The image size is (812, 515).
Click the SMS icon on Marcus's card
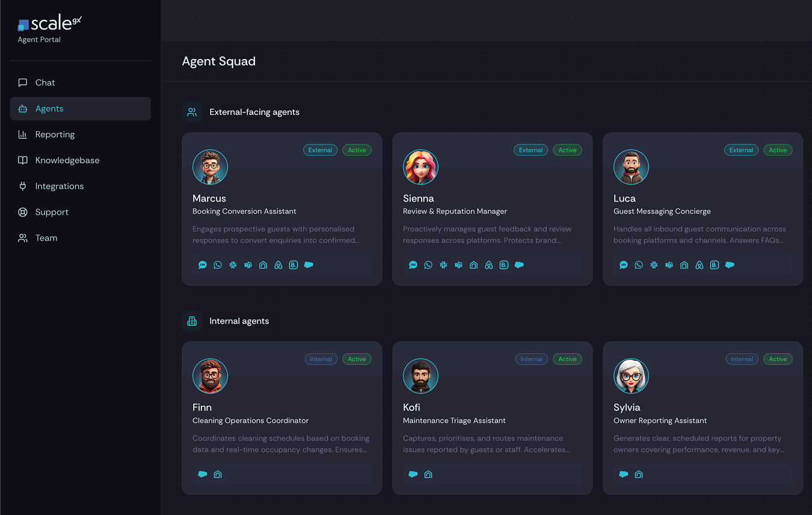pyautogui.click(x=203, y=265)
